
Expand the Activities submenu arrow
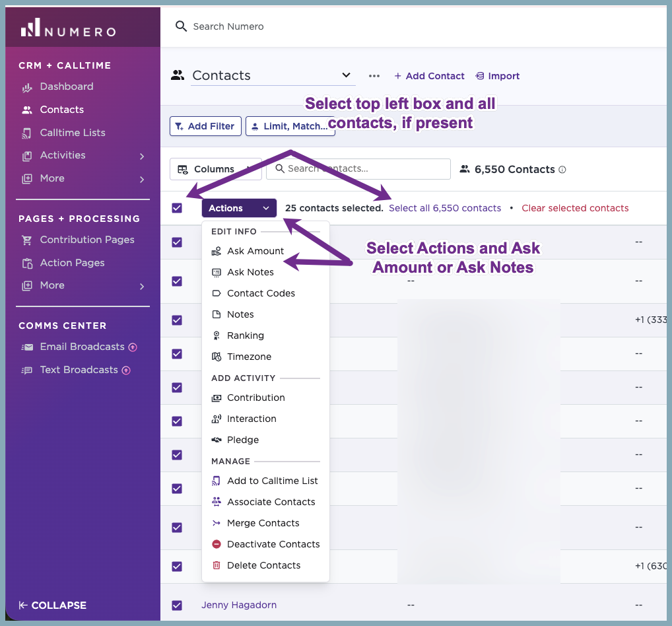pos(143,156)
